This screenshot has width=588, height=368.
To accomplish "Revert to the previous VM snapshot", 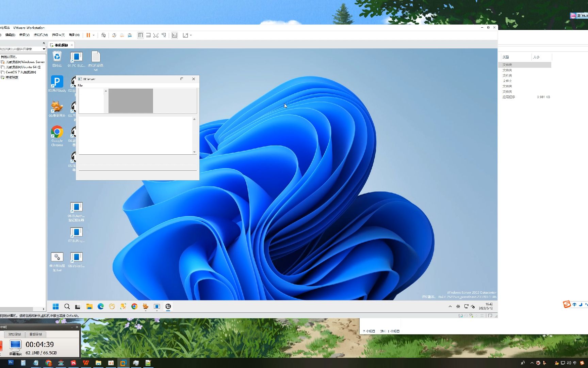I will pos(122,35).
